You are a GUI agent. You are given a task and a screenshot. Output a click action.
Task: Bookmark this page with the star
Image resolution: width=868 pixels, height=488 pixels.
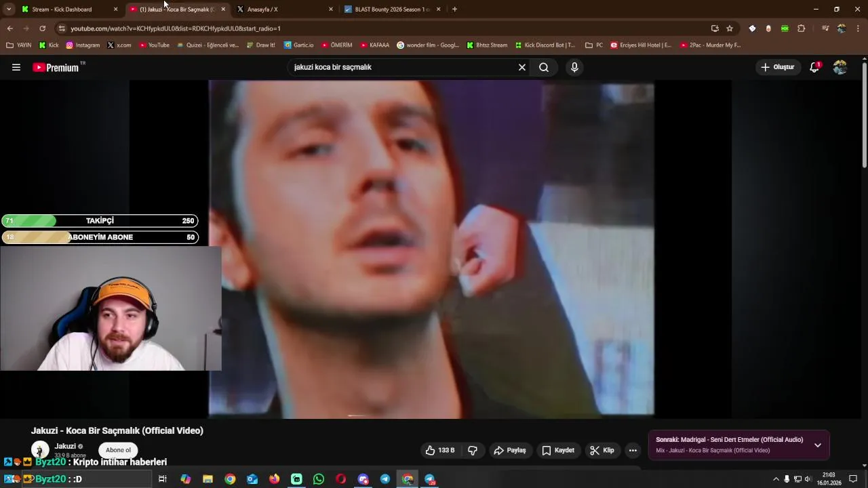[x=730, y=28]
